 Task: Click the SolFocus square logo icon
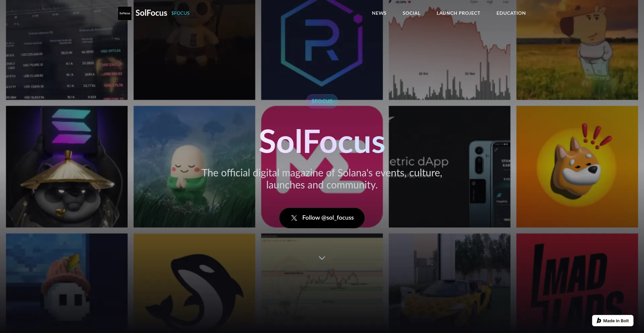pyautogui.click(x=124, y=13)
